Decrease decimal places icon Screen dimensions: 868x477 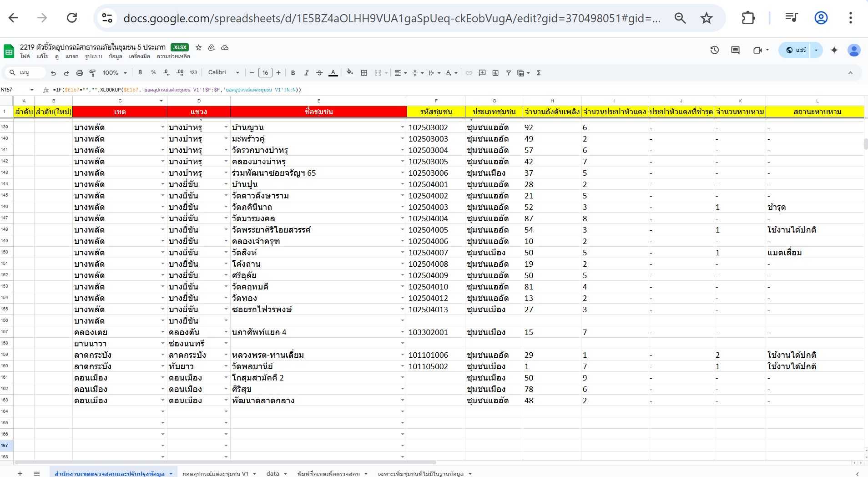(167, 72)
